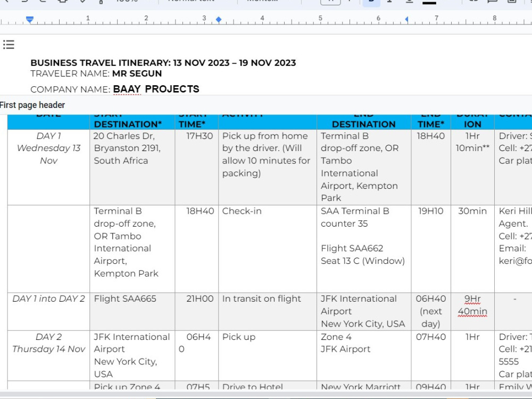This screenshot has width=532, height=399.
Task: Click the 'Pick up' activity in Day 2 row
Action: pyautogui.click(x=239, y=337)
